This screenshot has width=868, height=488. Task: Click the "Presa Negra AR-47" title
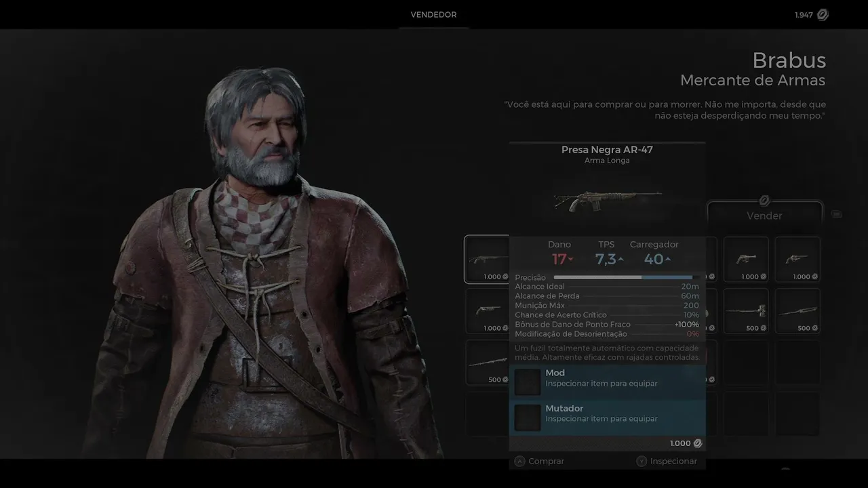click(607, 150)
